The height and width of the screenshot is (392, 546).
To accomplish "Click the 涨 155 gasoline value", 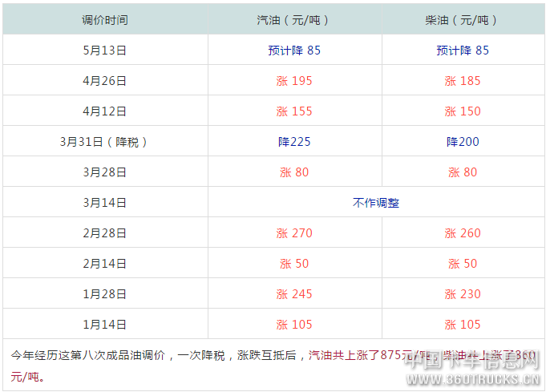I will [x=294, y=111].
